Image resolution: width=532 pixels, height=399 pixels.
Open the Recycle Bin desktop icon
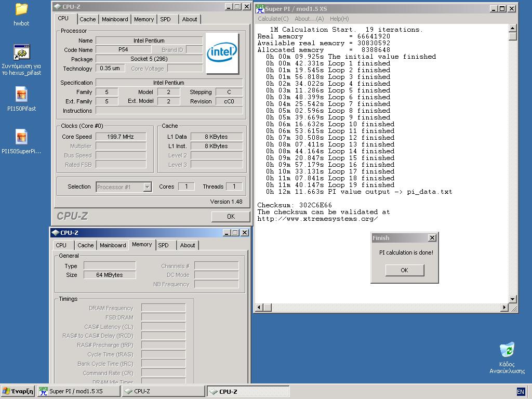507,350
